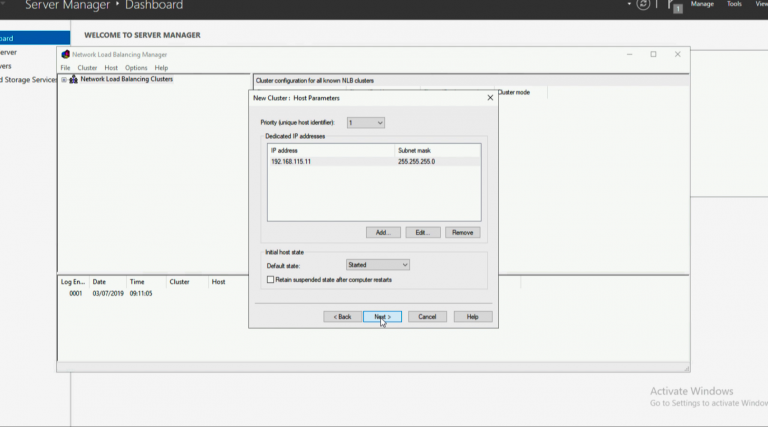
Task: Open the Default state dropdown
Action: pyautogui.click(x=378, y=265)
